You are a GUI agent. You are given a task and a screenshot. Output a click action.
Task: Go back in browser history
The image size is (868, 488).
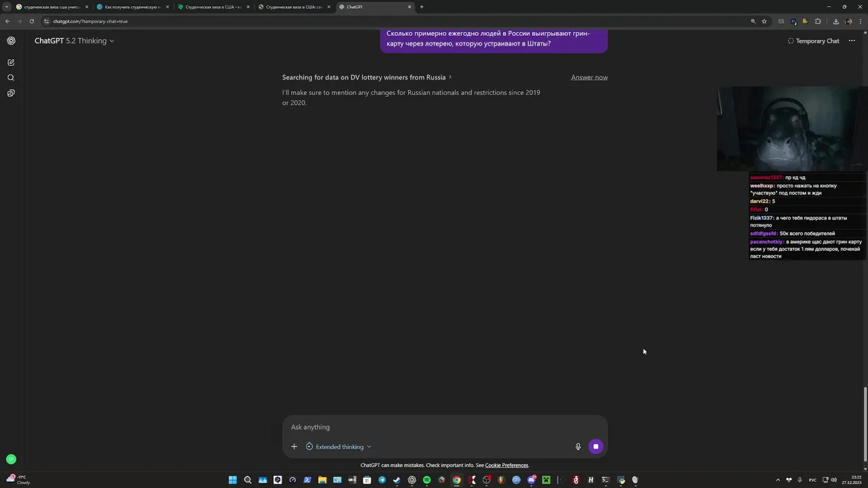(7, 21)
